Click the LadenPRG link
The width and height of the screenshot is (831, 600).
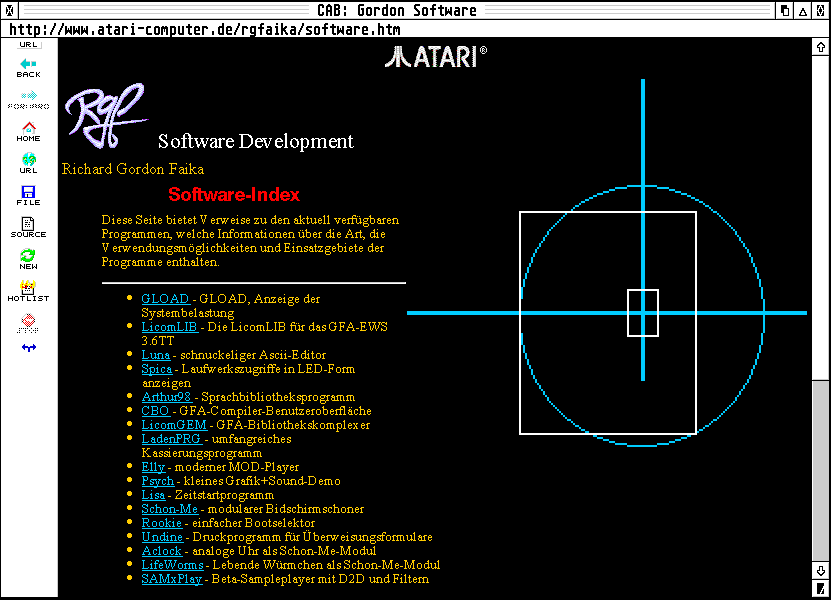click(171, 439)
